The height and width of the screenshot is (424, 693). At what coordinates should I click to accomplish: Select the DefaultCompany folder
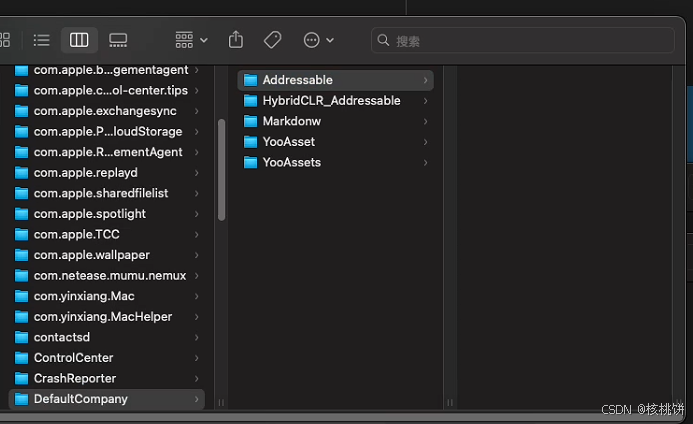(x=107, y=399)
